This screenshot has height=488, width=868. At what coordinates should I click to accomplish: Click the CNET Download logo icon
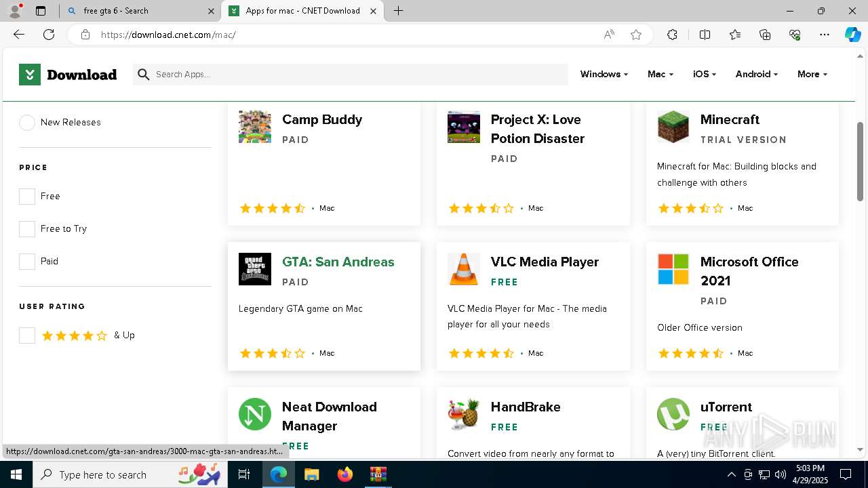coord(30,75)
